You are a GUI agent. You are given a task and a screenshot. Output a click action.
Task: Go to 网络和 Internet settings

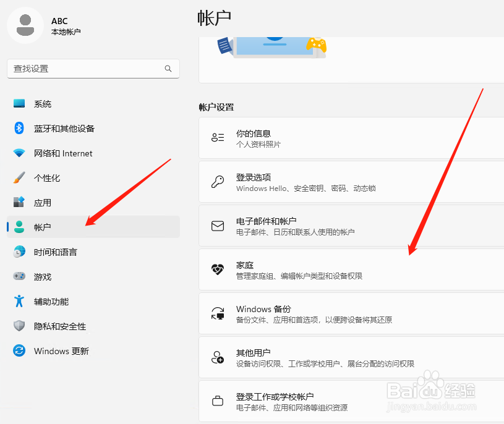click(x=93, y=153)
